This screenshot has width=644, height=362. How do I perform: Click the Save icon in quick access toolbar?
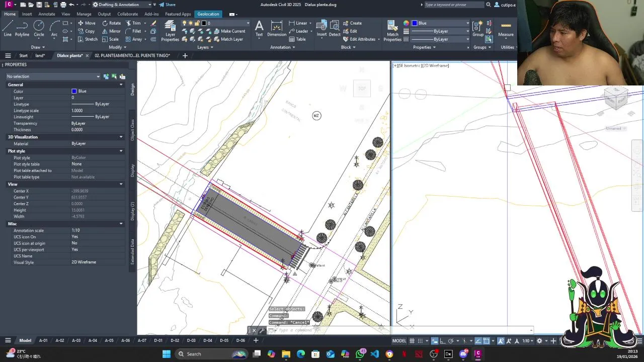[x=39, y=5]
